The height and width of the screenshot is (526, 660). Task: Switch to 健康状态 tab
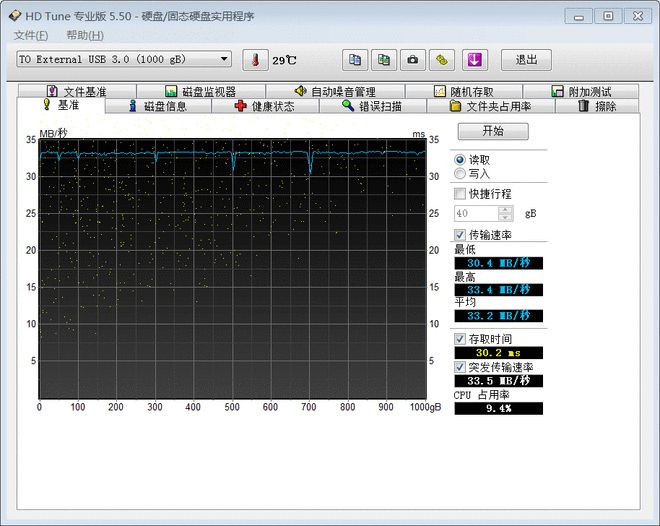(265, 106)
